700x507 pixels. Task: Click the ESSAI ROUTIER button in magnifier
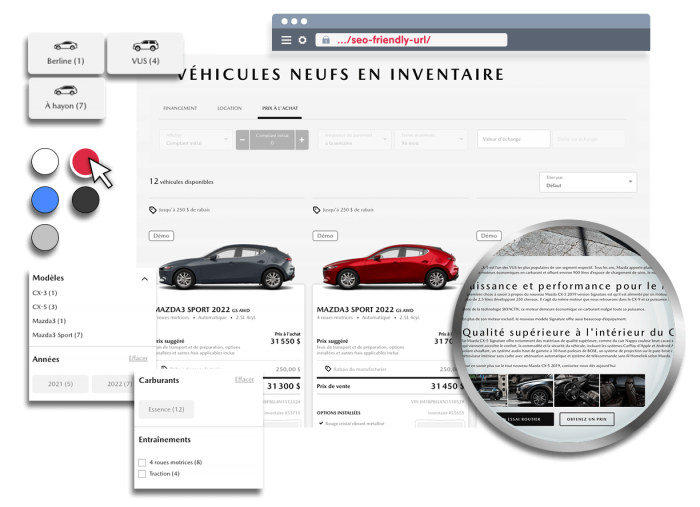coord(524,419)
